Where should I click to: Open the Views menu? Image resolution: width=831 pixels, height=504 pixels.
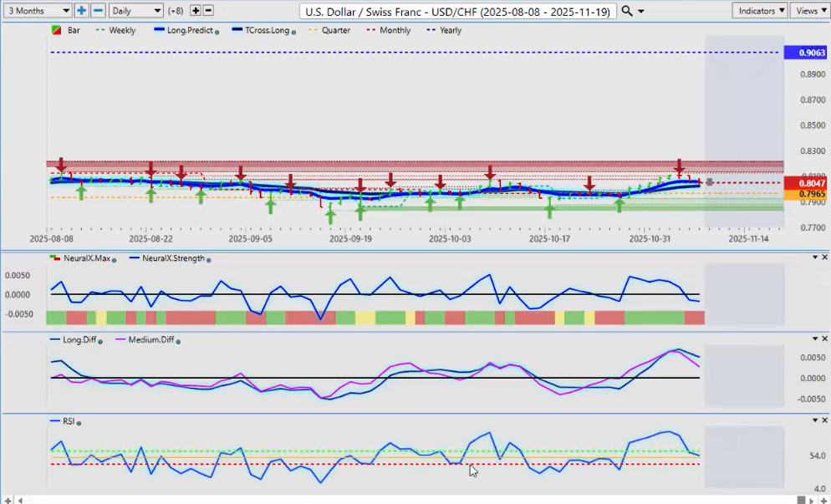click(x=810, y=11)
